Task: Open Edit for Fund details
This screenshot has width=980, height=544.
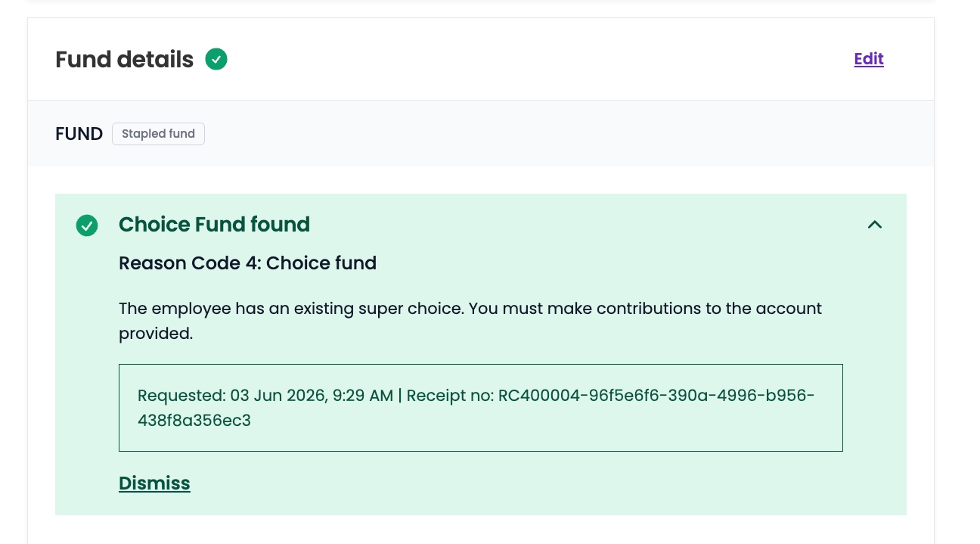Action: [x=869, y=59]
